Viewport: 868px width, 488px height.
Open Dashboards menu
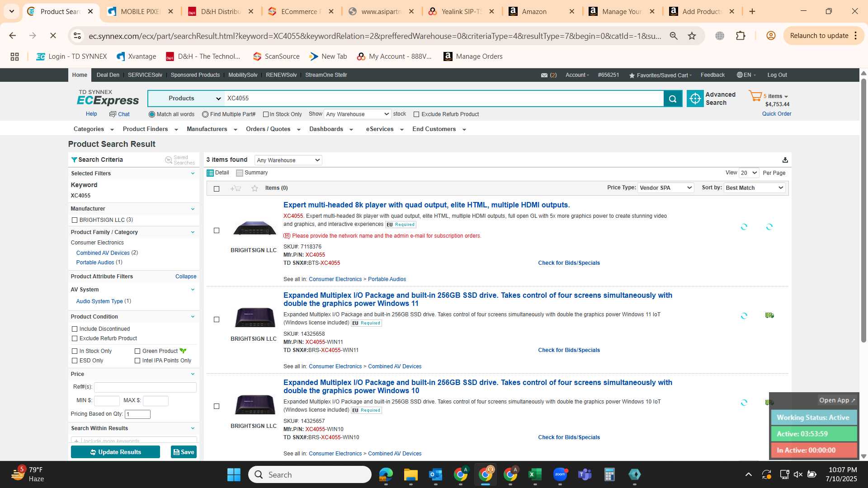[x=330, y=129]
